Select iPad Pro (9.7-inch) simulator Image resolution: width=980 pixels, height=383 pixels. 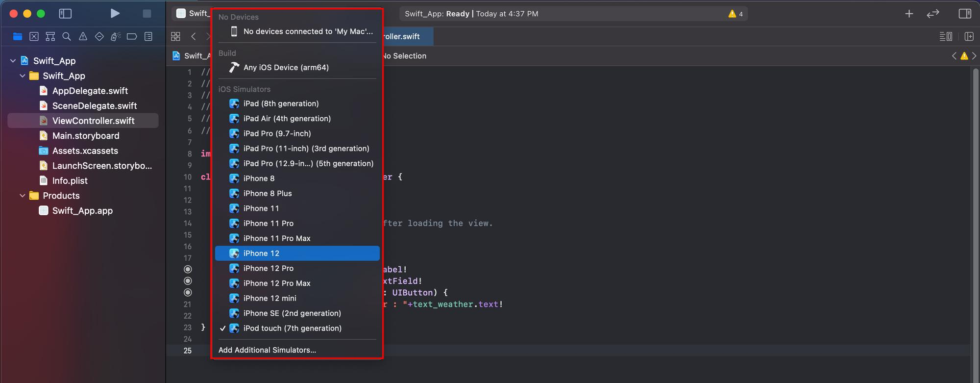pyautogui.click(x=297, y=133)
